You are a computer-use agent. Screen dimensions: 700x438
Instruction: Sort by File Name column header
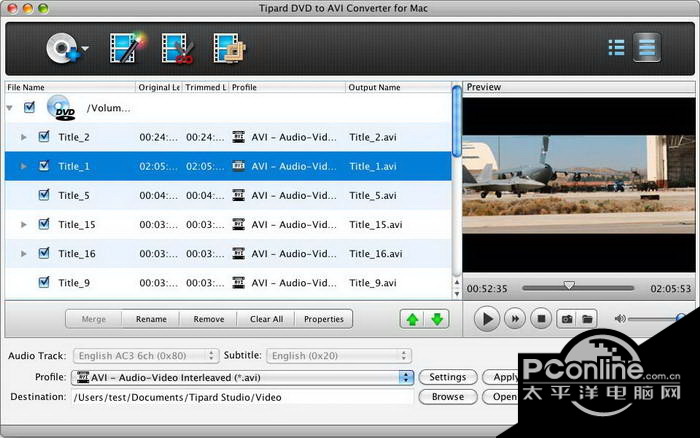point(70,87)
